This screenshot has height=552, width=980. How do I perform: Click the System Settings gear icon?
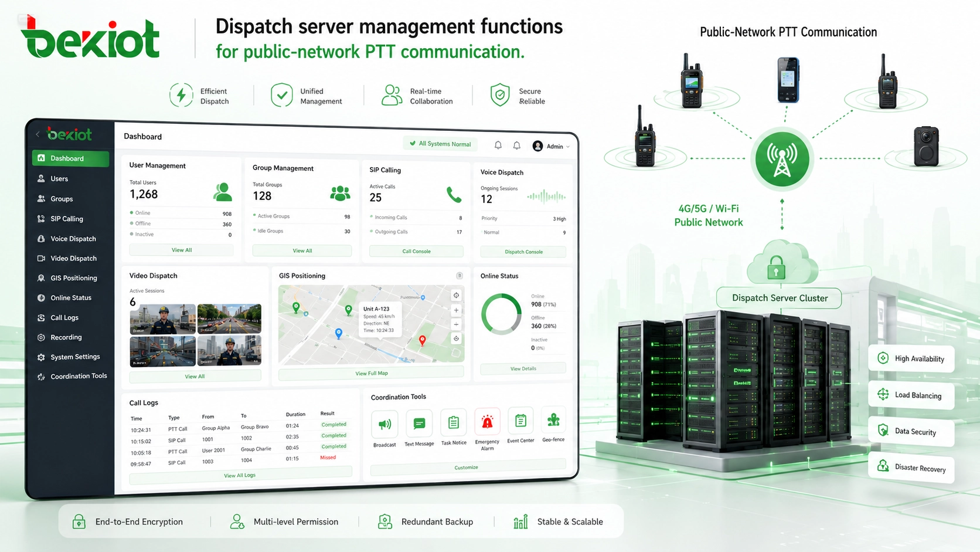(41, 357)
